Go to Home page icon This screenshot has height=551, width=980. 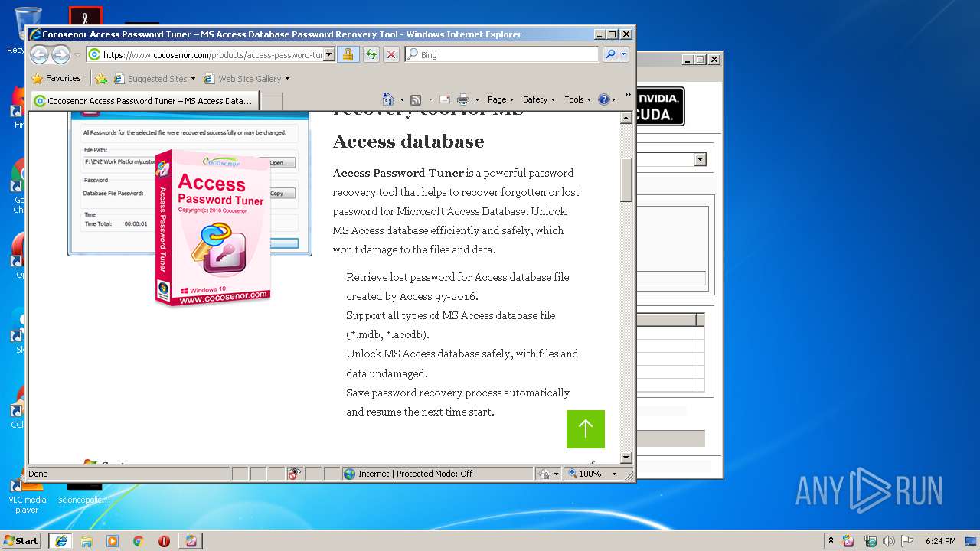(388, 99)
